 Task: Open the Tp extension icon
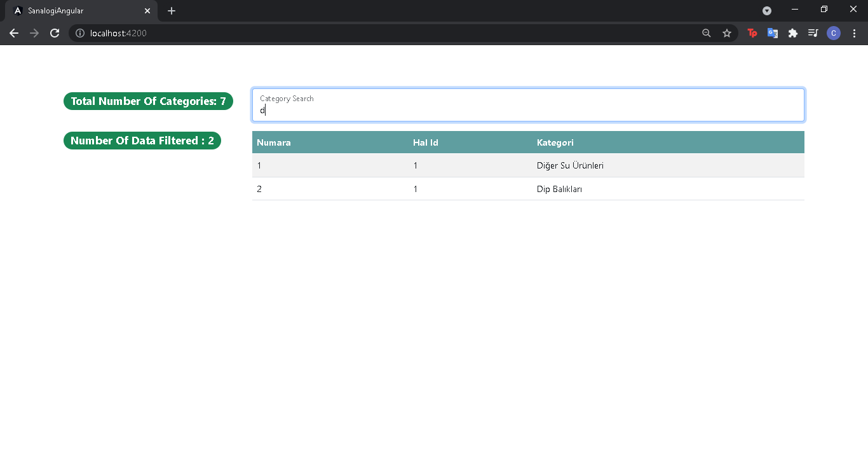pos(752,33)
